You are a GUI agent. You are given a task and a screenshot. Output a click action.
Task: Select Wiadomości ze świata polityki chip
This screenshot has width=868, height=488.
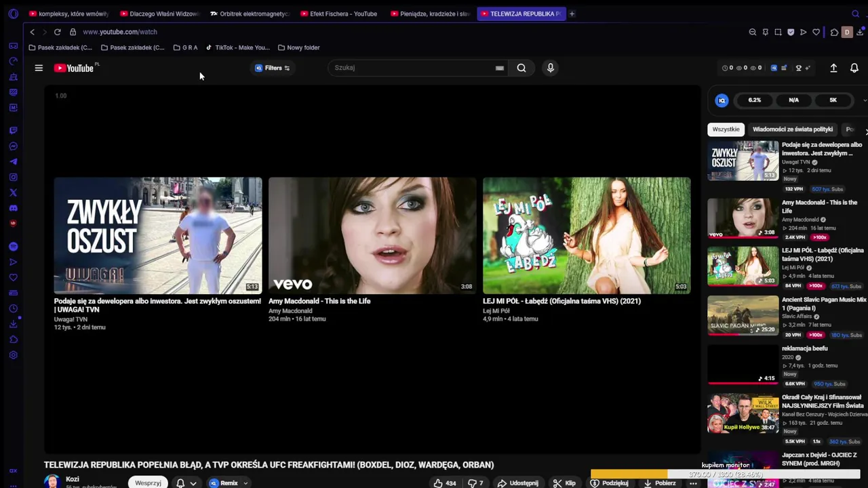click(x=793, y=129)
